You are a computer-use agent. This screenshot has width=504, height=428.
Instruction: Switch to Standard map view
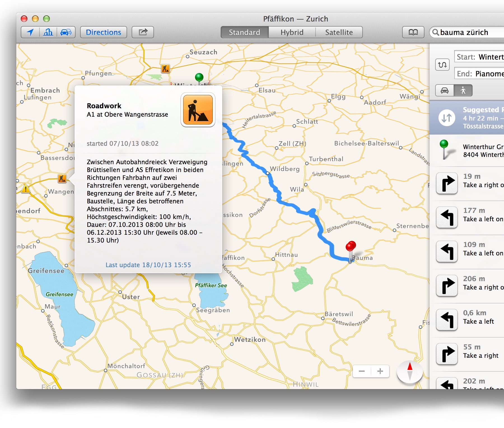tap(244, 32)
